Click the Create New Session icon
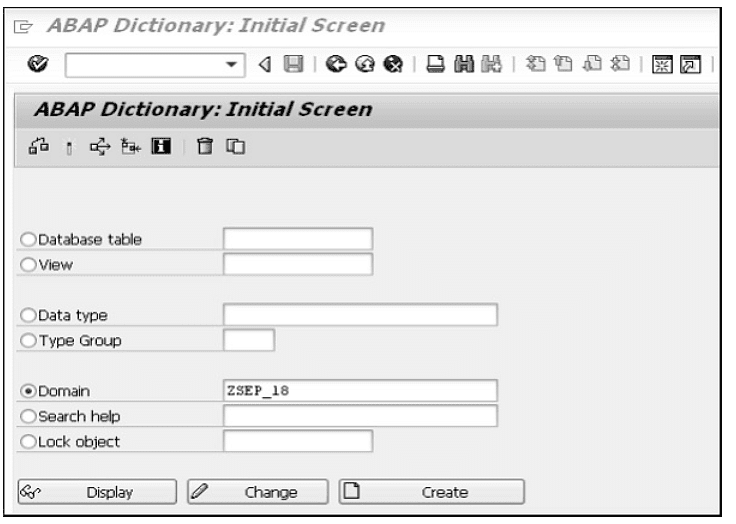The image size is (736, 524). click(662, 64)
